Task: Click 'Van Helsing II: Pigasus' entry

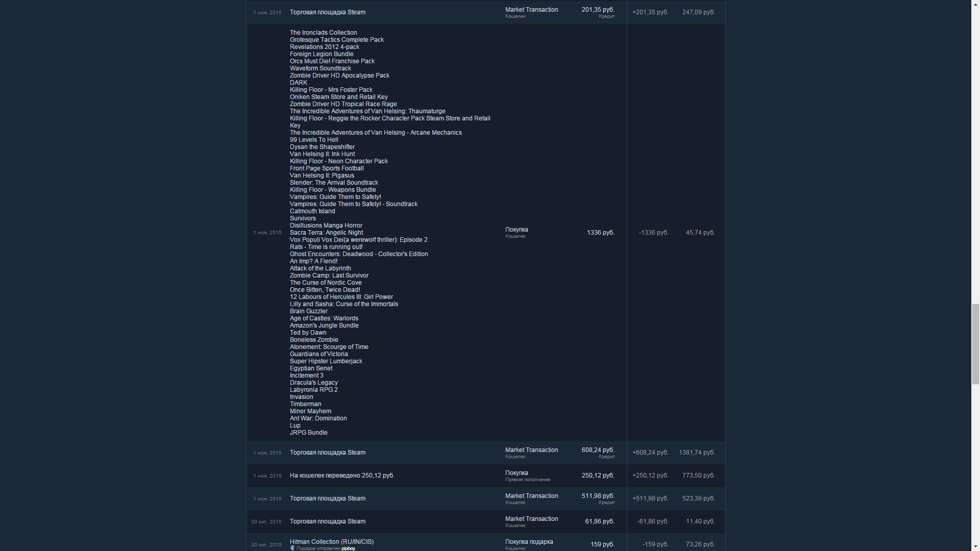Action: (x=322, y=176)
